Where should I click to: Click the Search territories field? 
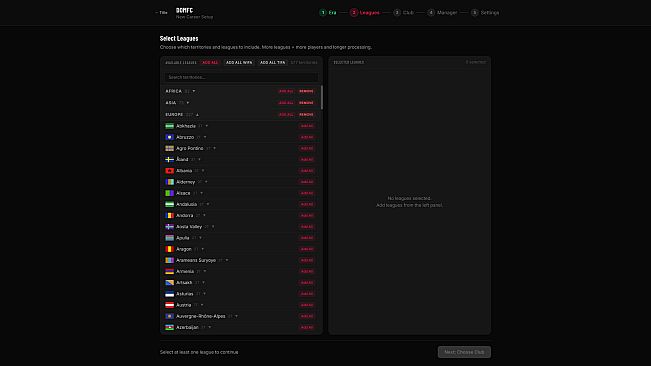(x=241, y=77)
